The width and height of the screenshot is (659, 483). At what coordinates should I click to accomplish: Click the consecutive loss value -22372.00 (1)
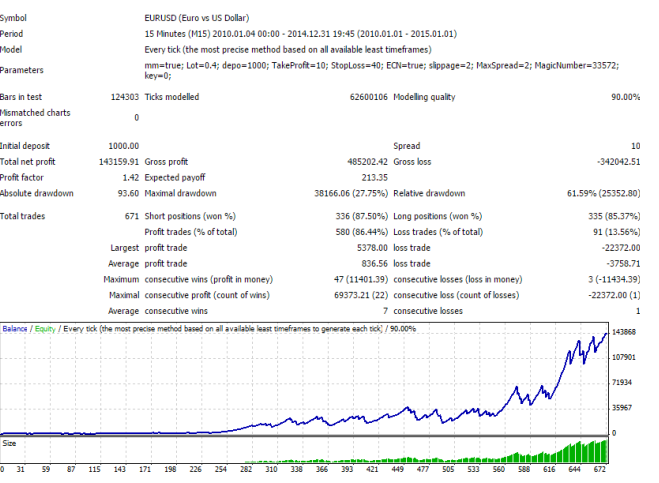[x=614, y=296]
